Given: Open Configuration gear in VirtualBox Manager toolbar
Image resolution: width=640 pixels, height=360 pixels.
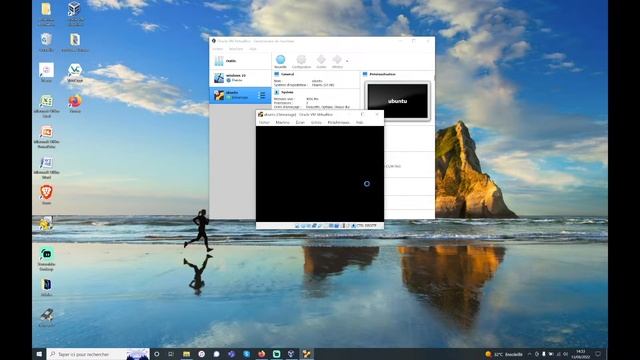Looking at the screenshot, I should point(301,62).
